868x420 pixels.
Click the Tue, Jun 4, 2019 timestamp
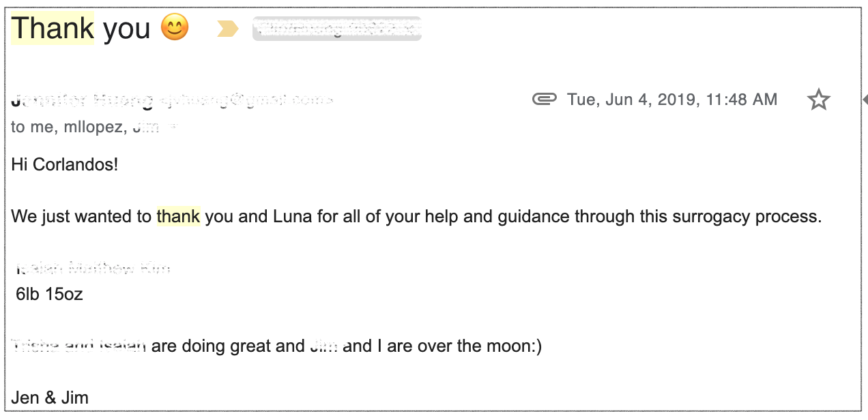(672, 100)
